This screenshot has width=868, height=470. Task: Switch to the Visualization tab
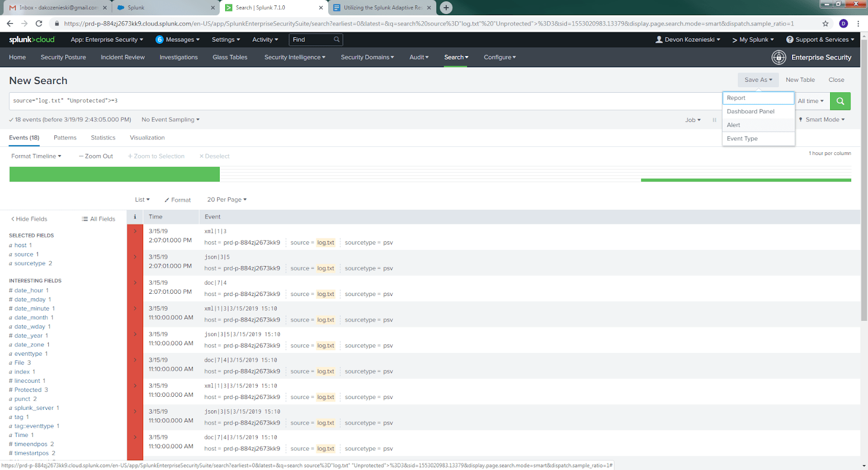click(147, 138)
